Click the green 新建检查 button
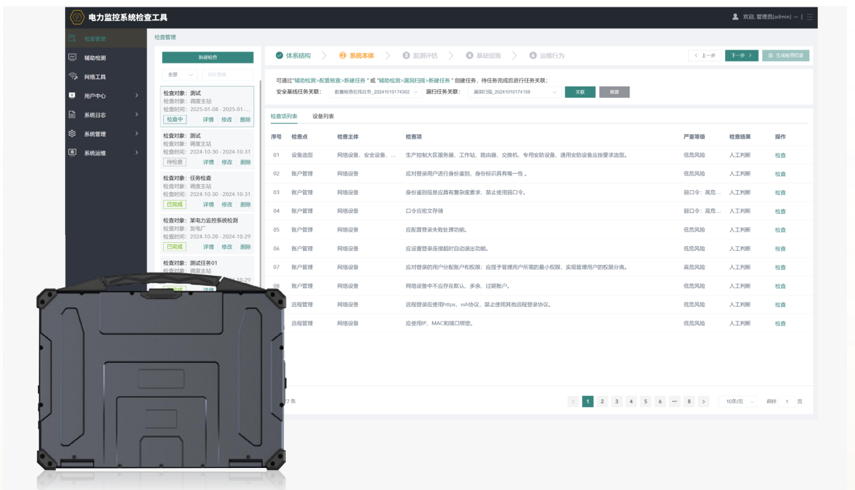The image size is (855, 490). coord(208,57)
